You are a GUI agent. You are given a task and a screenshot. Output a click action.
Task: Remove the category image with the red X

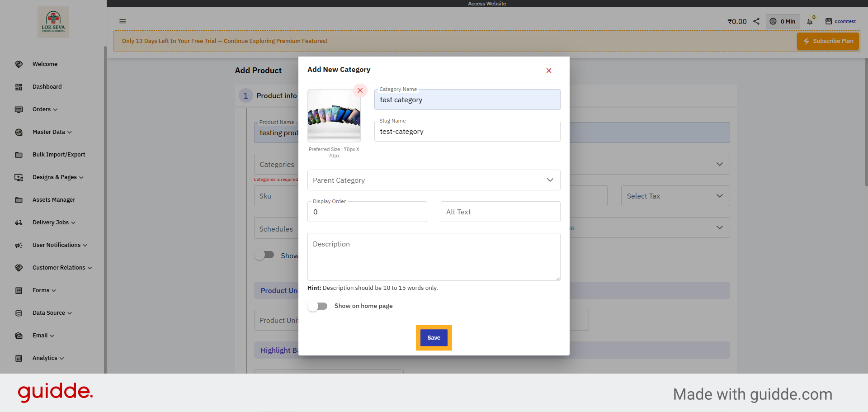point(360,90)
